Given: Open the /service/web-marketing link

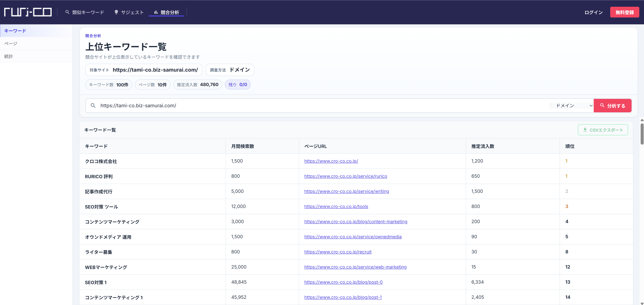Looking at the screenshot, I should click(355, 267).
